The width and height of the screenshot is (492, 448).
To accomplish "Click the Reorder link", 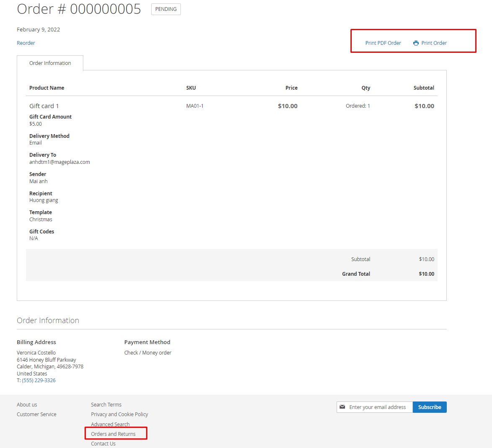I will (26, 43).
